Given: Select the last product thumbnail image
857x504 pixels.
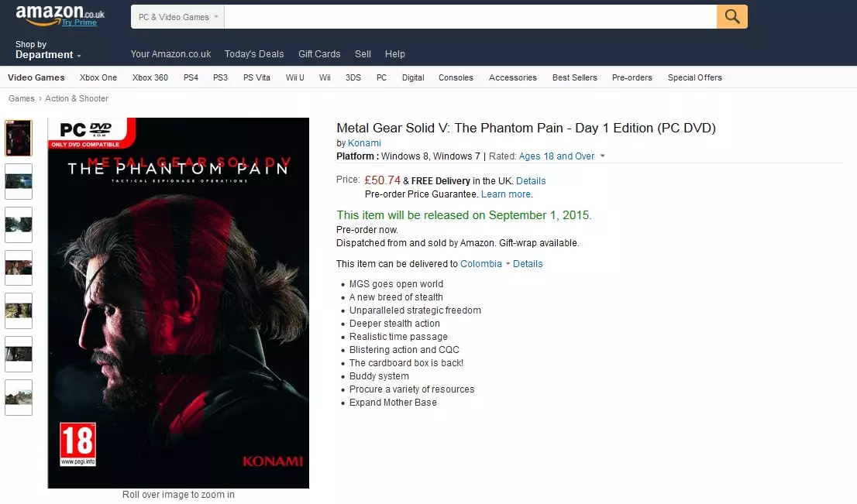Looking at the screenshot, I should click(x=19, y=397).
